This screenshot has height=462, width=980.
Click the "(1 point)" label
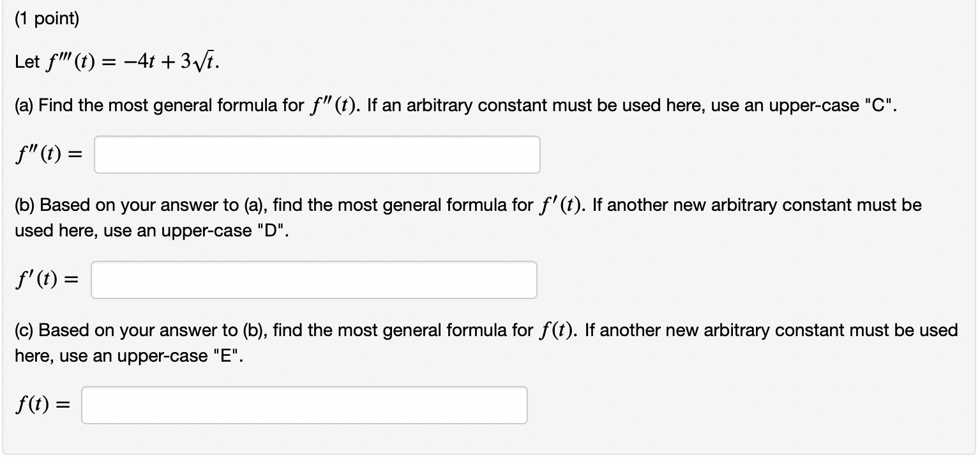coord(48,20)
